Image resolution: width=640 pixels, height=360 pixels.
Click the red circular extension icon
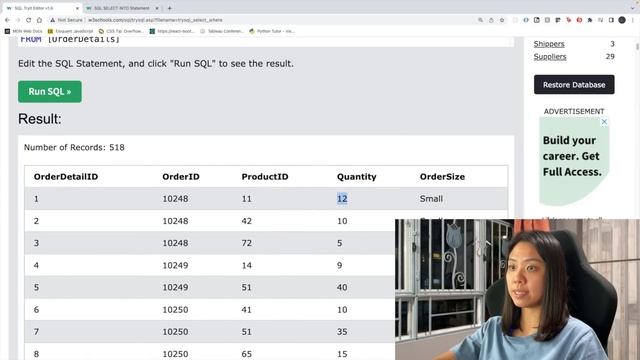click(579, 20)
